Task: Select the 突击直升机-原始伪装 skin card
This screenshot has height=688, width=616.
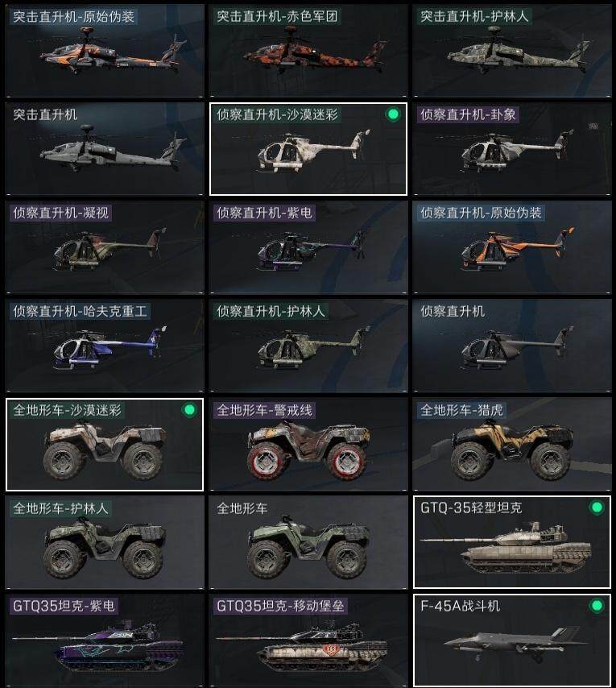Action: coord(105,51)
